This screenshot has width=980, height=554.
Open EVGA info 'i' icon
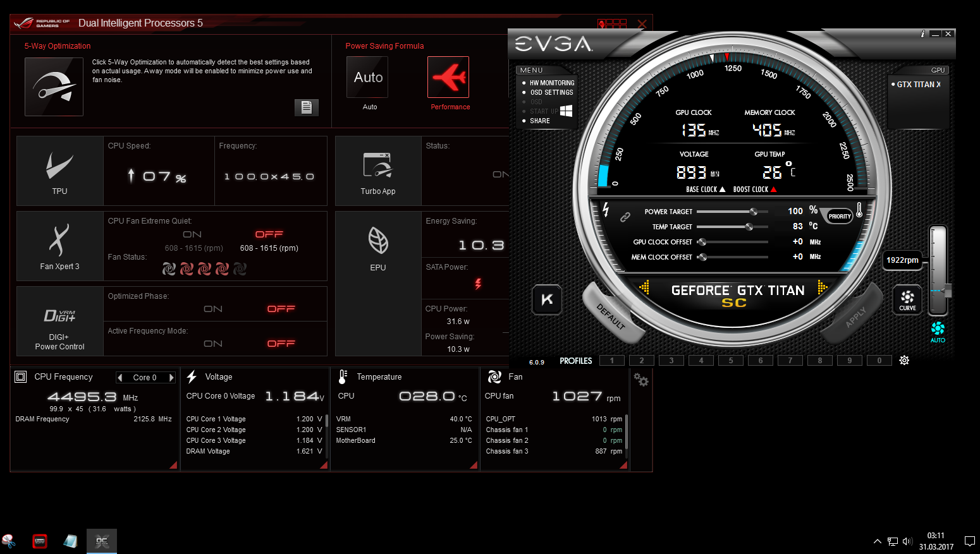[x=923, y=33]
